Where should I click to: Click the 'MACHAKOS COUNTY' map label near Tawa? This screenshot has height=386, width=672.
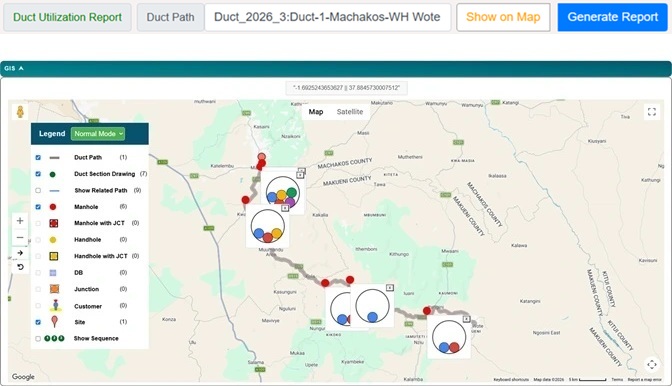(345, 163)
